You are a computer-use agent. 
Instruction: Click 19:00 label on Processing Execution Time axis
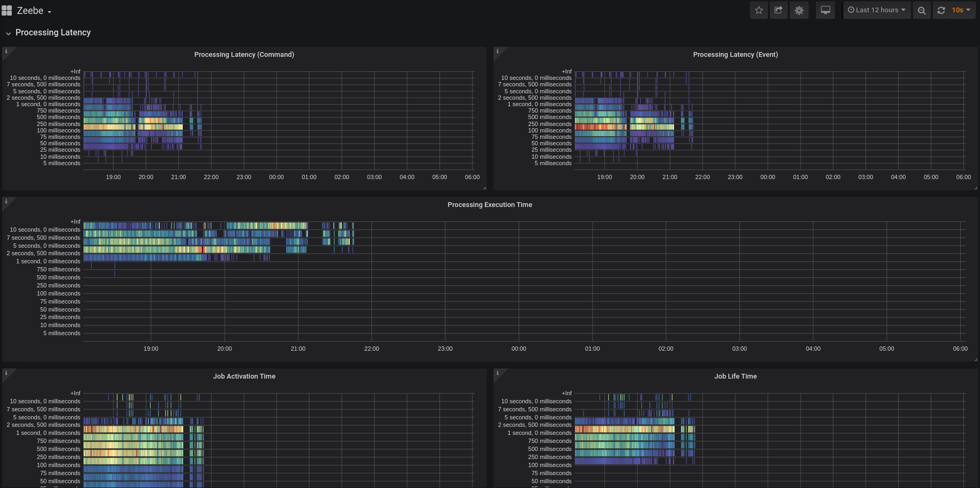[x=151, y=349]
